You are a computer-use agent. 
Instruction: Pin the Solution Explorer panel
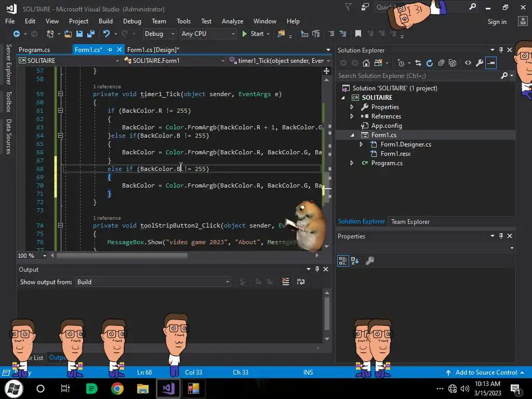(x=501, y=50)
